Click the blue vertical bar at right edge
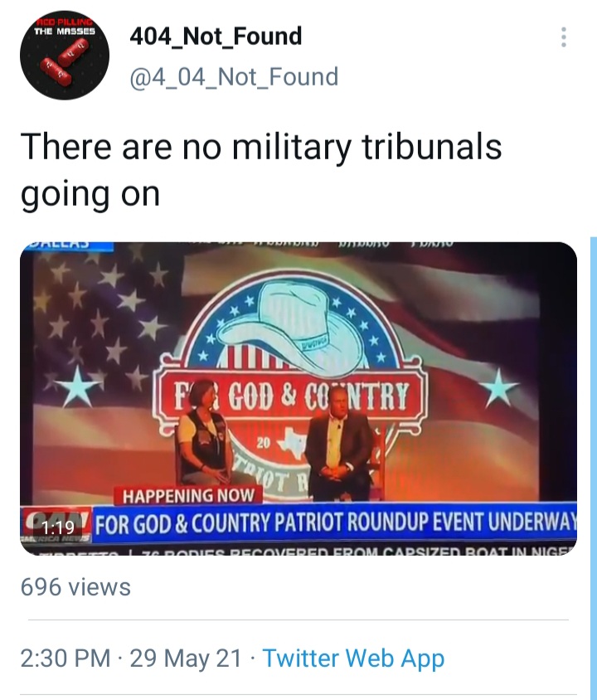Viewport: 597px width, 700px height. pos(594,464)
